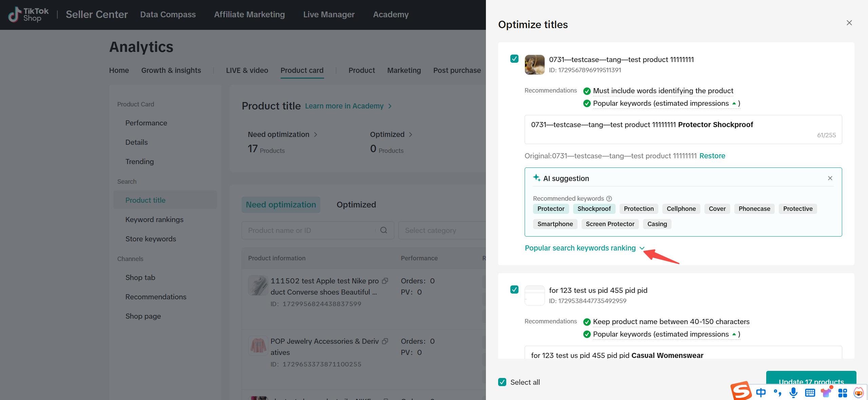Click the Recommended keywords help icon

click(609, 199)
